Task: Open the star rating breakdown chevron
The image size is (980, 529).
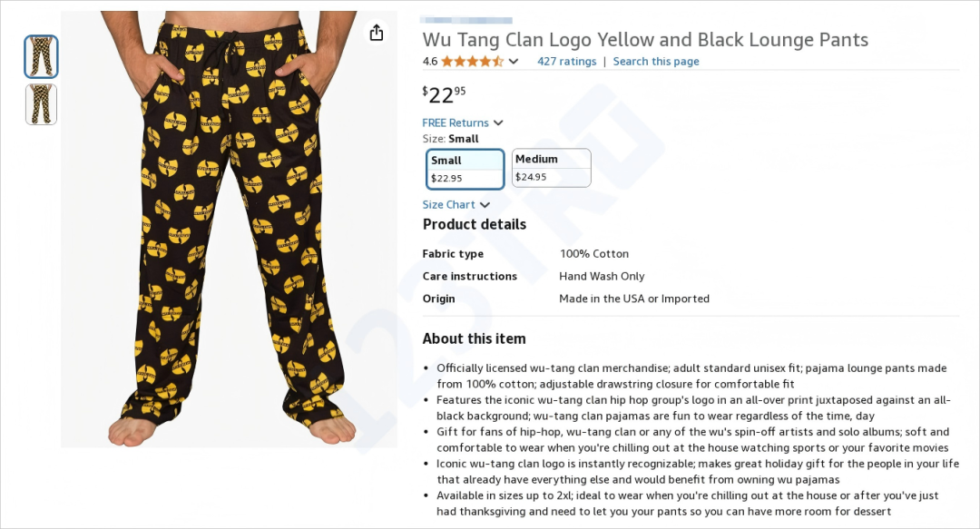Action: [x=513, y=62]
